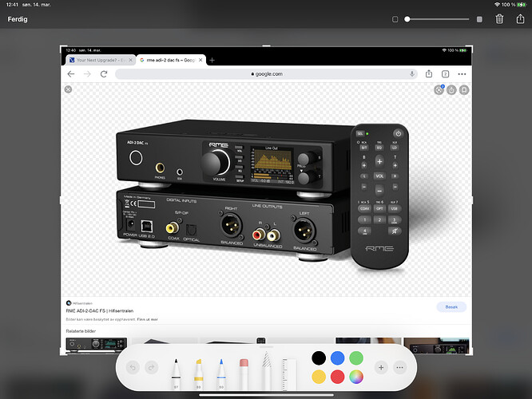Tap the Wi-Fi icon in status bar
Image resolution: width=532 pixels, height=399 pixels.
point(497,5)
